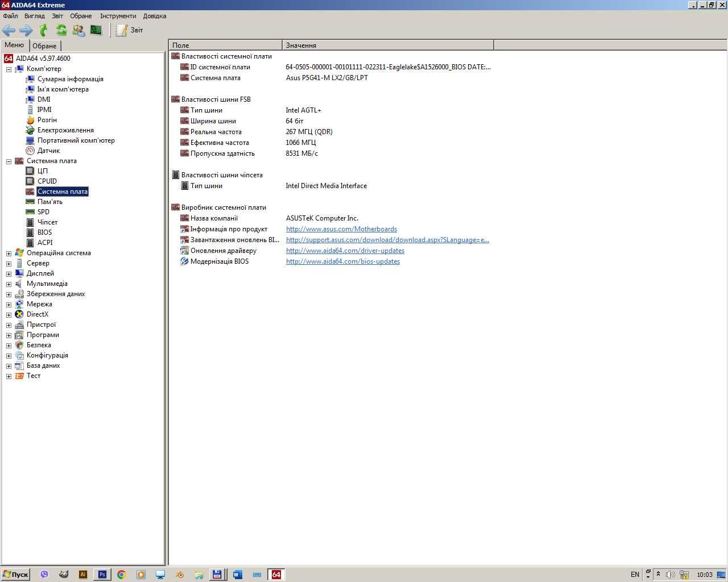
Task: Open Blender from the taskbar
Action: coord(179,575)
